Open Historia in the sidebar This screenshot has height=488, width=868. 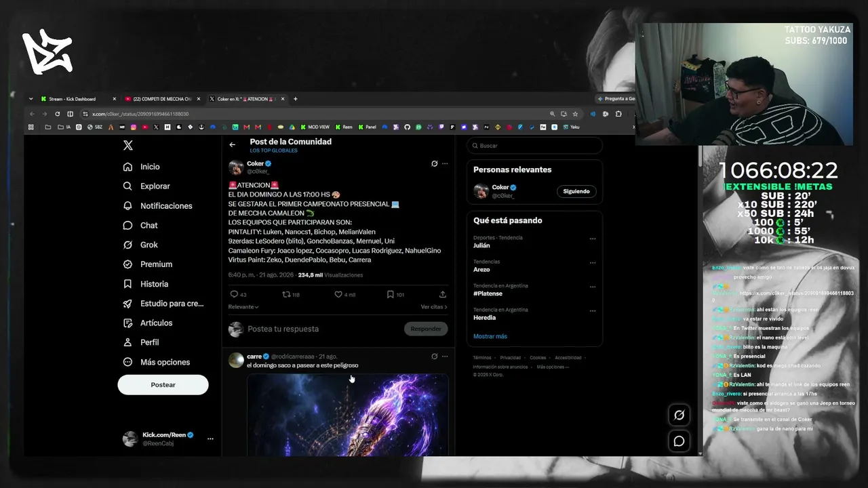146,284
